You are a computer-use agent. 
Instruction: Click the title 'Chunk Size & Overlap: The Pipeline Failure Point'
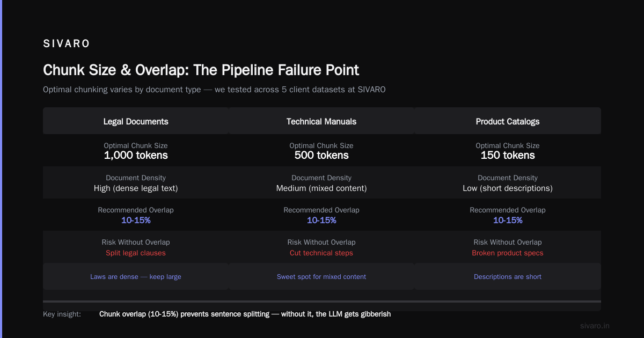click(201, 70)
